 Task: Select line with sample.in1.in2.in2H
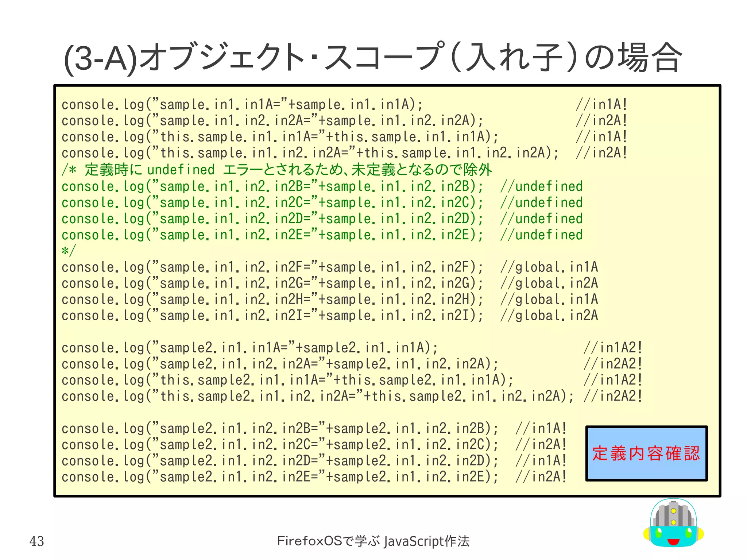coord(330,300)
